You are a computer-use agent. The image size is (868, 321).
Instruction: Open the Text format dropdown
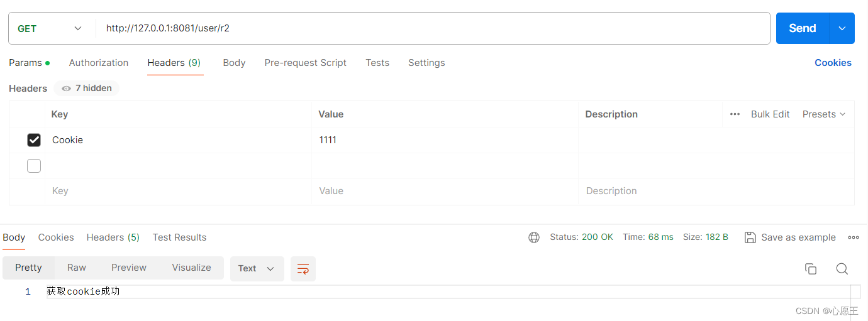[257, 268]
